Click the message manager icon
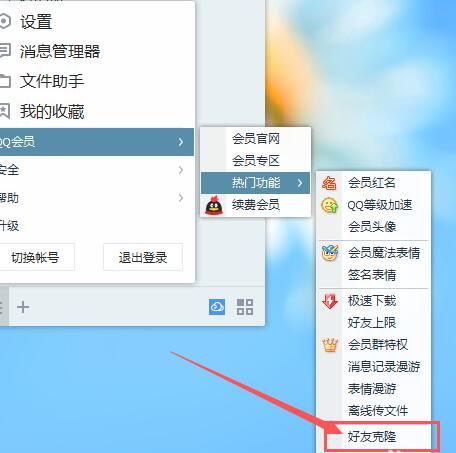The image size is (456, 453). pos(5,51)
